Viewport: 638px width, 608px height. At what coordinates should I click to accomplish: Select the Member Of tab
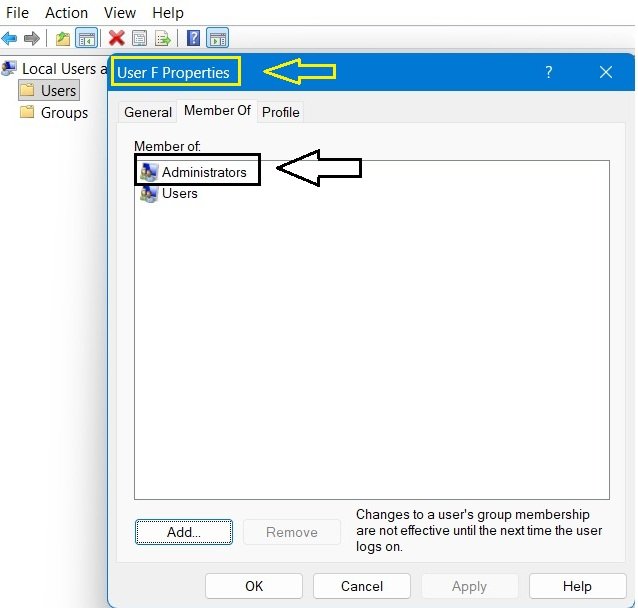click(217, 111)
